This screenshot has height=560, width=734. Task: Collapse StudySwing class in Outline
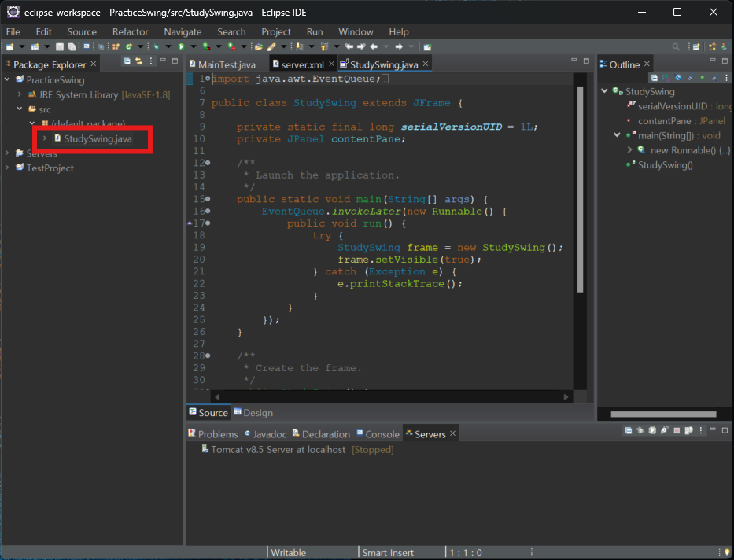[604, 91]
